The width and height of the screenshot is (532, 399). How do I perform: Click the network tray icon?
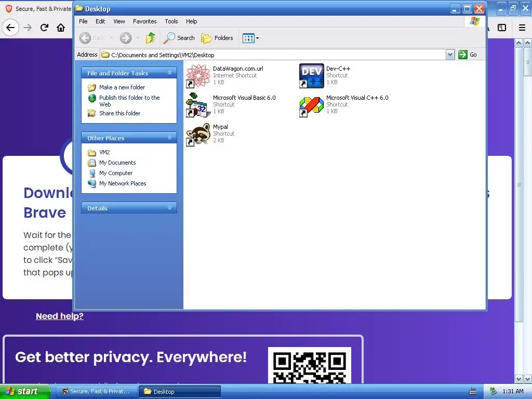click(493, 392)
